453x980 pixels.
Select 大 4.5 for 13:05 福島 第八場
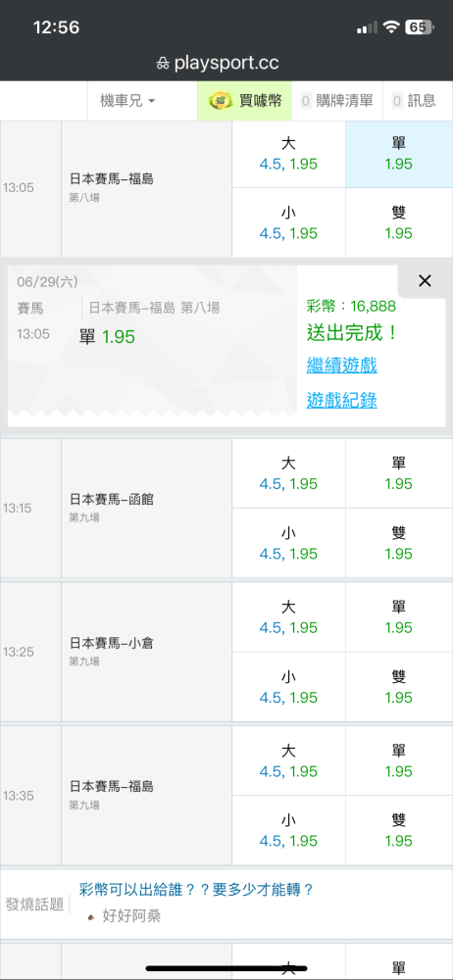288,154
